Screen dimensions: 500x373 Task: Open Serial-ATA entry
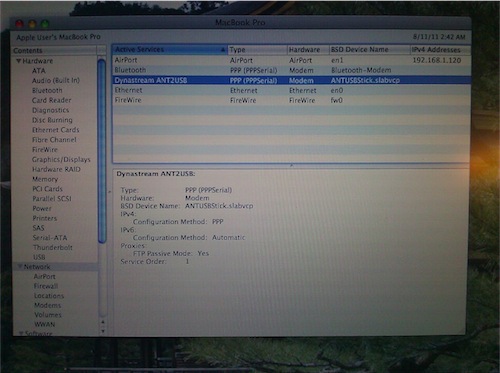pyautogui.click(x=50, y=238)
